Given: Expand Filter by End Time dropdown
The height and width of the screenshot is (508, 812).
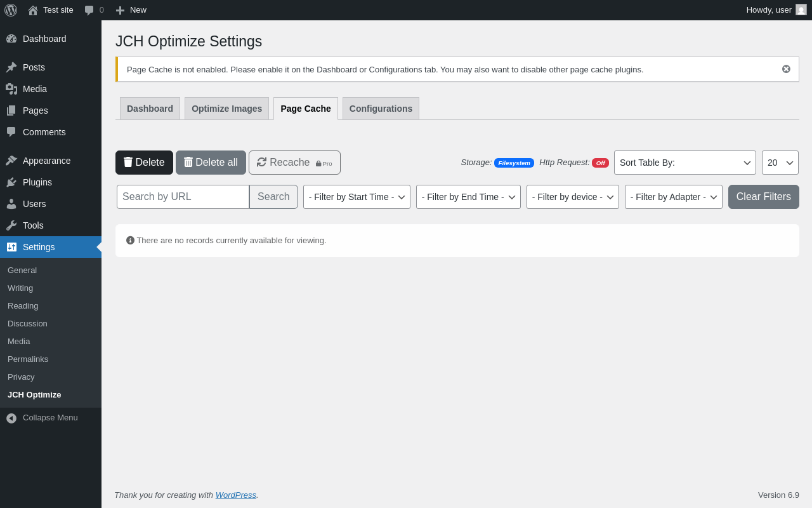Looking at the screenshot, I should [x=468, y=197].
